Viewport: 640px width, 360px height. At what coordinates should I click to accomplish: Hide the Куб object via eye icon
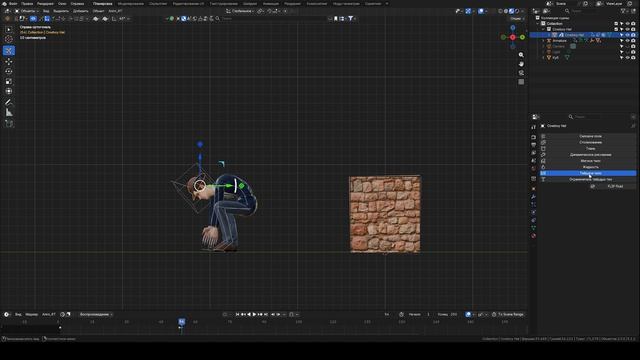[627, 58]
